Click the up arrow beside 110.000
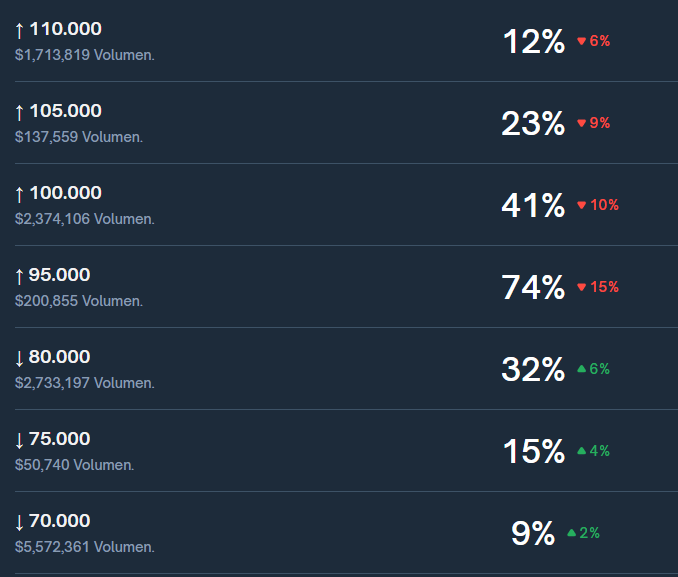 19,30
